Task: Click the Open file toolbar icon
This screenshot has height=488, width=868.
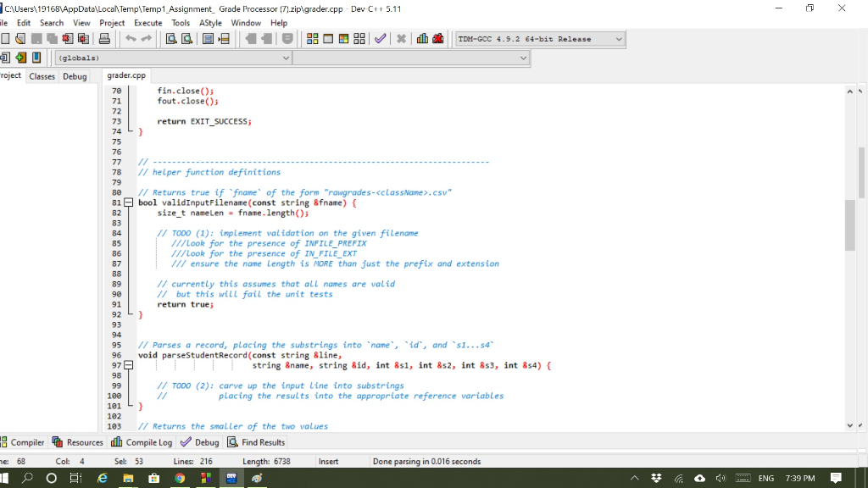Action: (20, 39)
